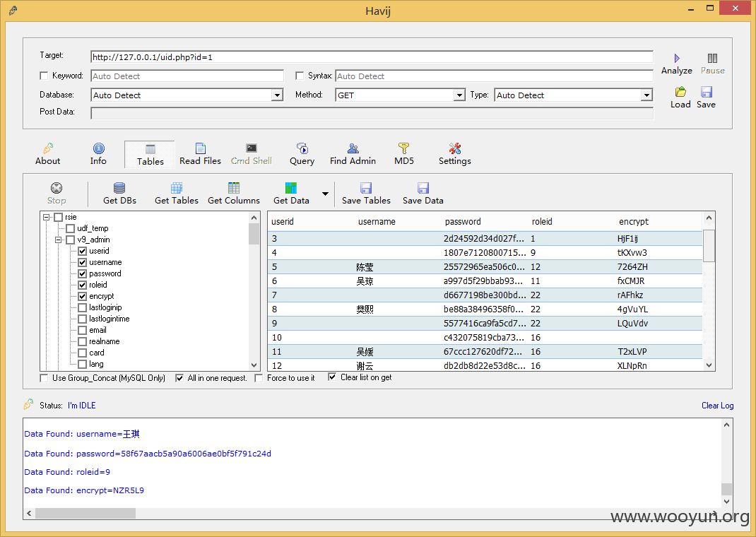Enable the Keyword checkbox

click(44, 76)
